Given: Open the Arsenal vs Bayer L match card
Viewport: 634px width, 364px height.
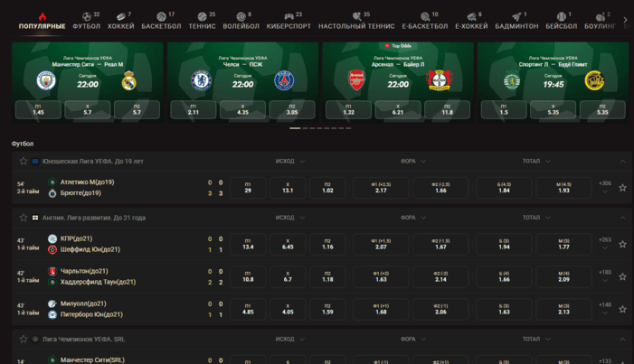Looking at the screenshot, I should [x=398, y=72].
